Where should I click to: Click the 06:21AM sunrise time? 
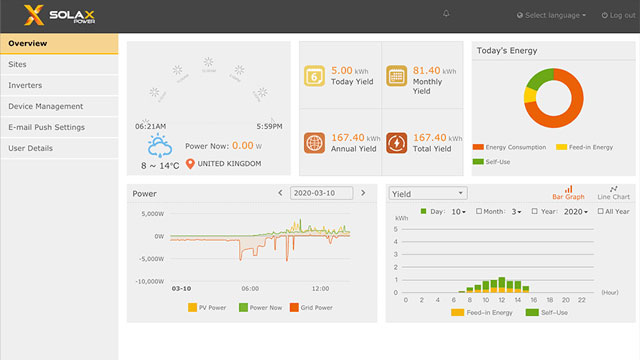coord(151,127)
